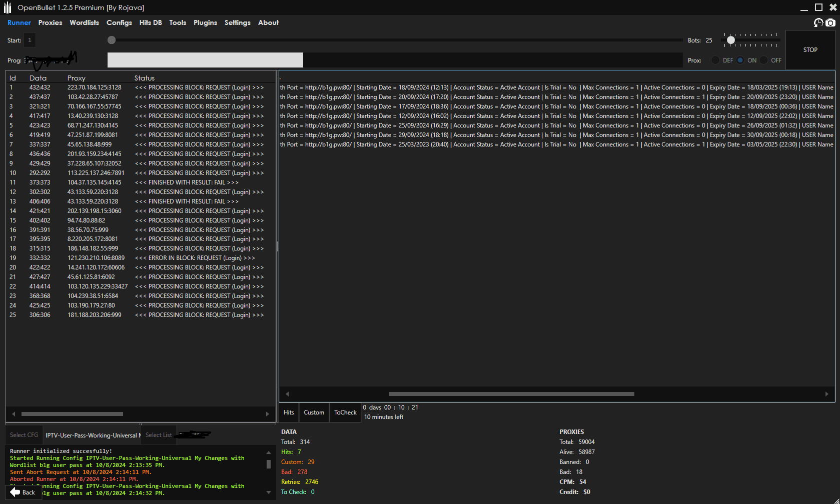This screenshot has height=504, width=840.
Task: Click 'Runner initialized succesfully!' log line
Action: tap(61, 451)
